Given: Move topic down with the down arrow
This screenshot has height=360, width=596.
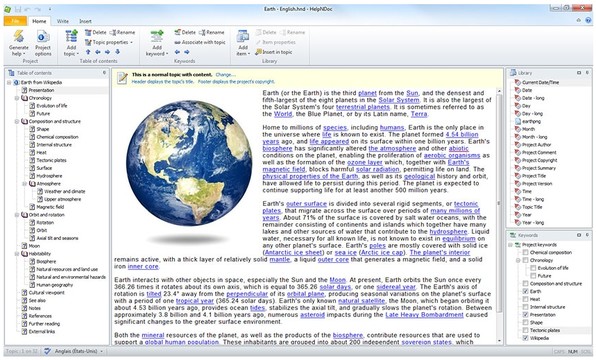Looking at the screenshot, I should pyautogui.click(x=117, y=52).
